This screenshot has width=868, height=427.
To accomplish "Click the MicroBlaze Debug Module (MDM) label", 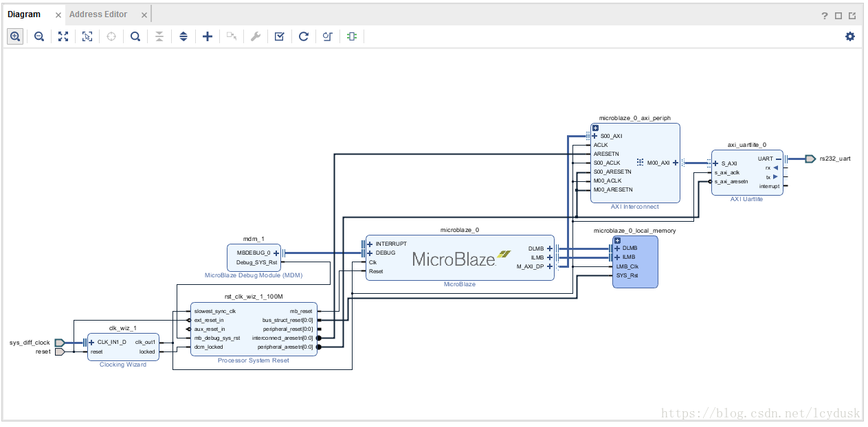I will 254,275.
